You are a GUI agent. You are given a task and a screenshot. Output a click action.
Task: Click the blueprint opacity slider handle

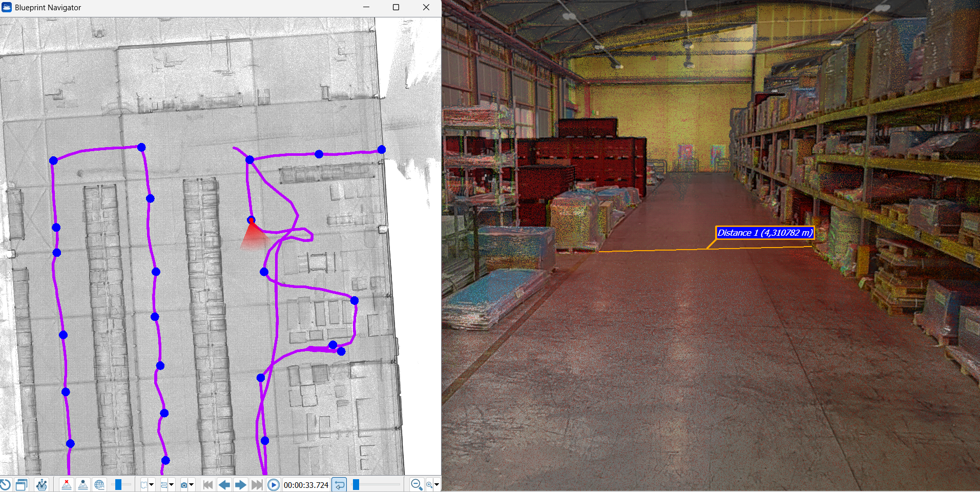click(x=118, y=484)
